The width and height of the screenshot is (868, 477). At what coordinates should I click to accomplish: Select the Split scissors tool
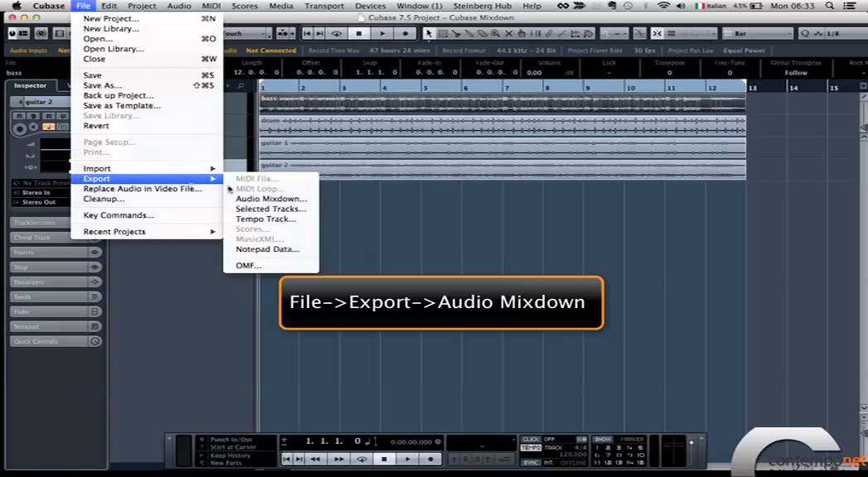coord(456,34)
